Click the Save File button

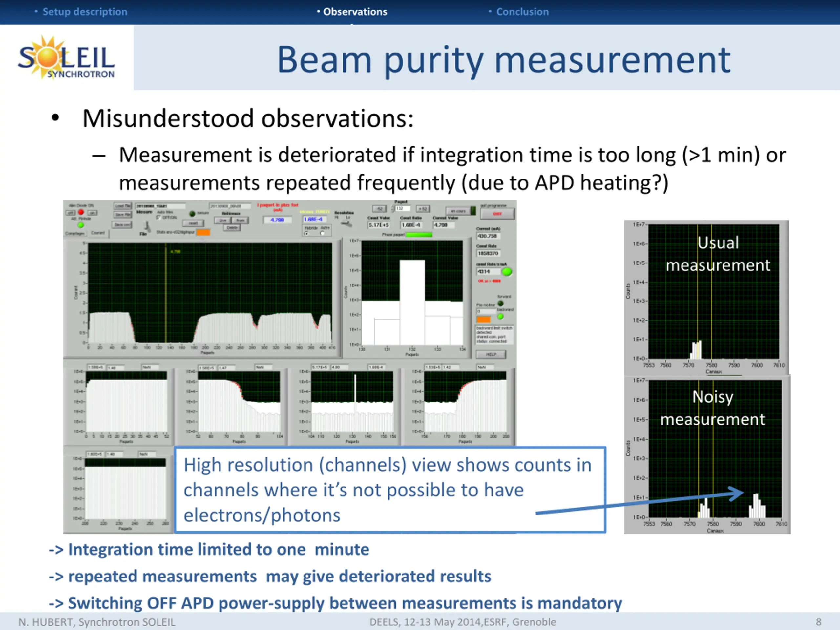(123, 215)
